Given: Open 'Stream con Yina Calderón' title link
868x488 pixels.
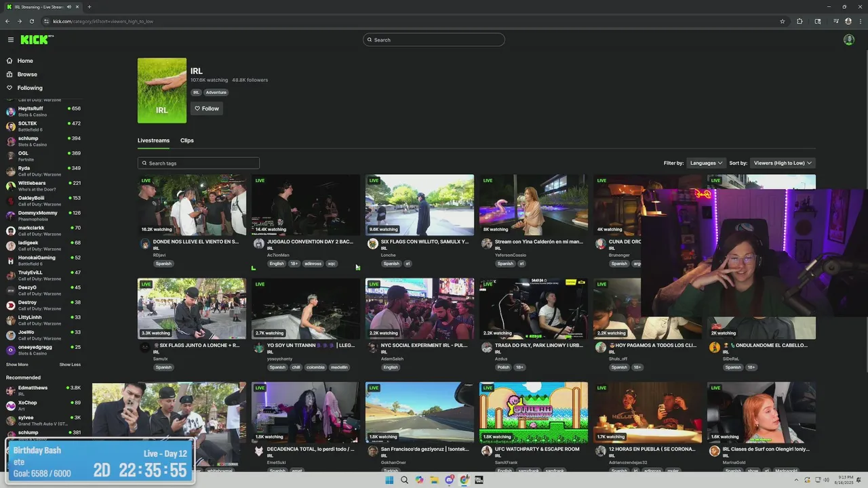Looking at the screenshot, I should click(539, 241).
